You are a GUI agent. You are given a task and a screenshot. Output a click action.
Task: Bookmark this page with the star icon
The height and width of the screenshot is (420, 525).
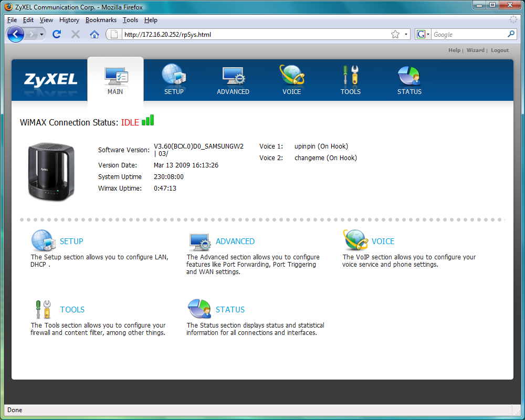pyautogui.click(x=395, y=34)
